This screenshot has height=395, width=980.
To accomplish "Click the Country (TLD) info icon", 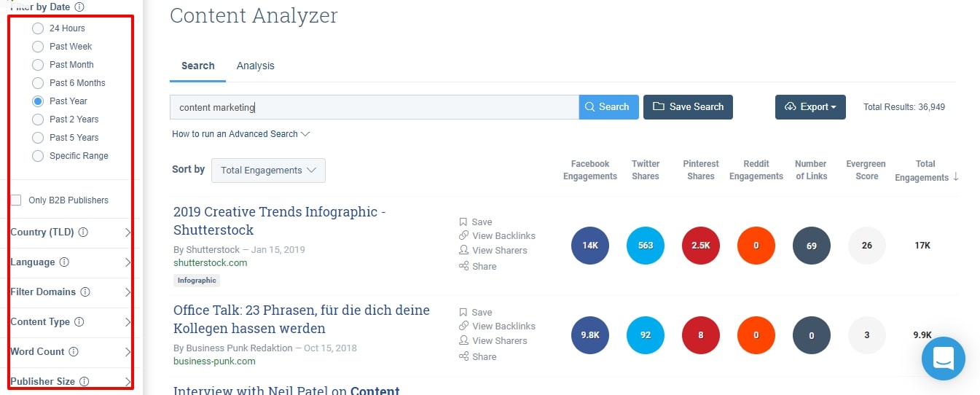I will 83,232.
